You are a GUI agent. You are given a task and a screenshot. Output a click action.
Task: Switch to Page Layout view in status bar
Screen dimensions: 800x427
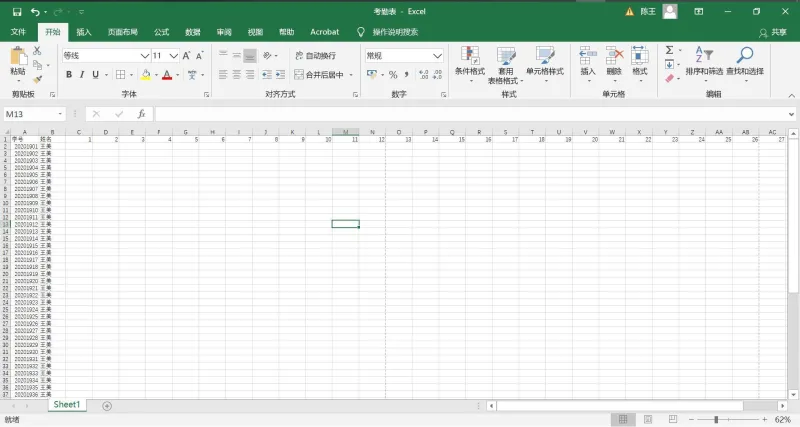tap(648, 419)
